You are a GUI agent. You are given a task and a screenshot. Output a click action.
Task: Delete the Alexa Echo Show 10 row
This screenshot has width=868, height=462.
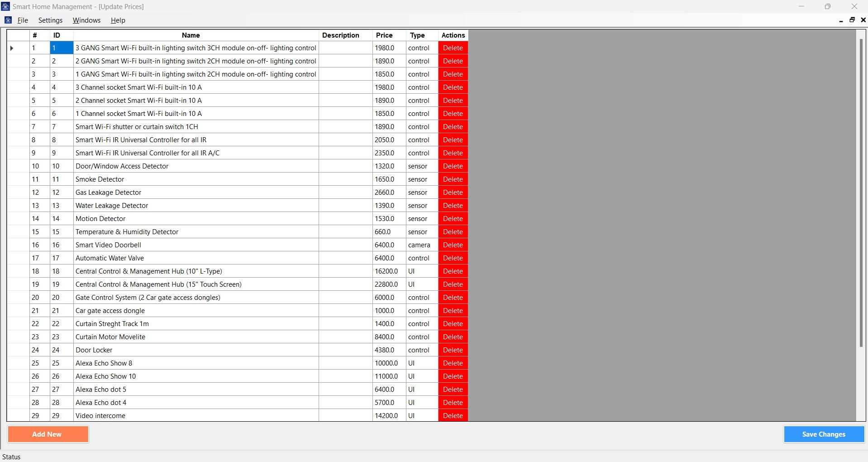[x=453, y=376]
